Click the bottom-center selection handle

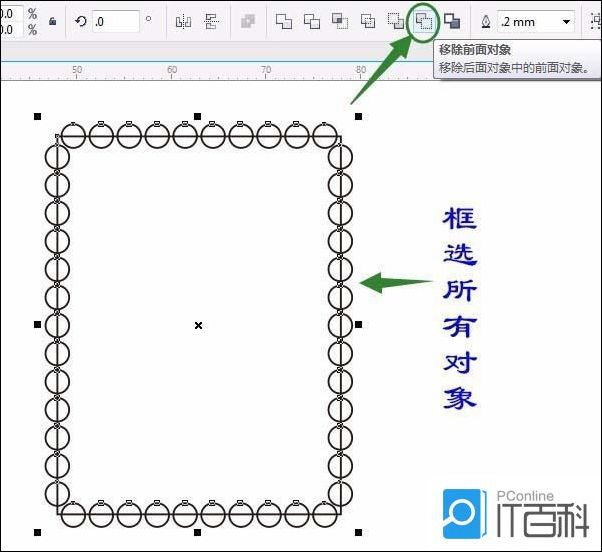tap(197, 532)
